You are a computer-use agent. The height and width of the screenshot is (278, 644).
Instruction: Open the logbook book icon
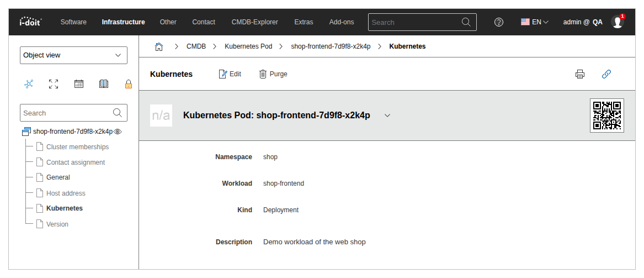click(x=104, y=84)
